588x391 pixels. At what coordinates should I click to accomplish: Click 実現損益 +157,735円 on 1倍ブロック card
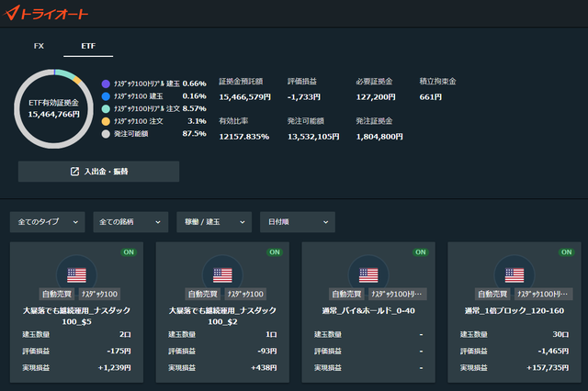(548, 368)
